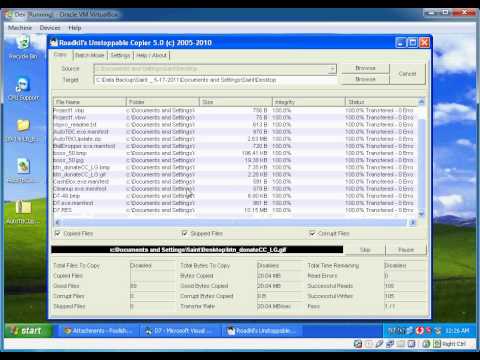Click the horizontal scrollbar under the file list
The image size is (480, 360).
(235, 222)
